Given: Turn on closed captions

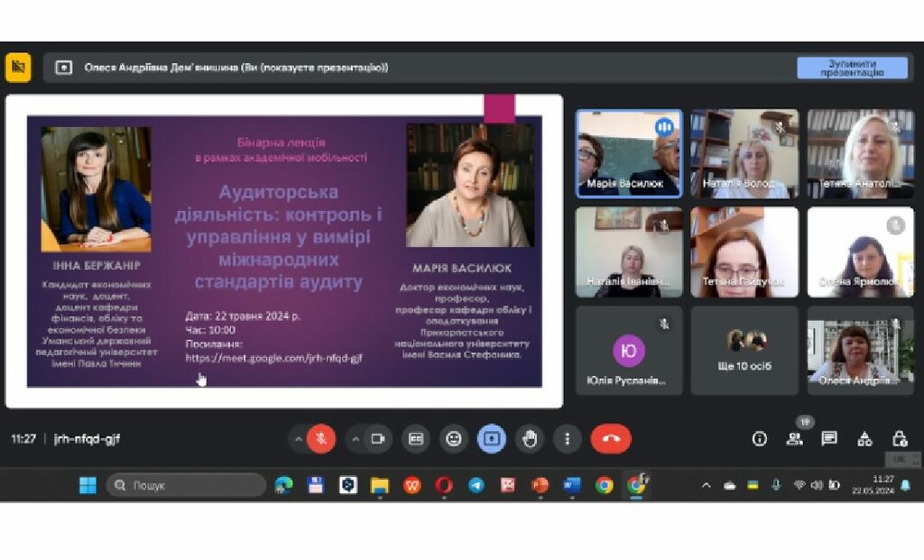Looking at the screenshot, I should [x=416, y=439].
